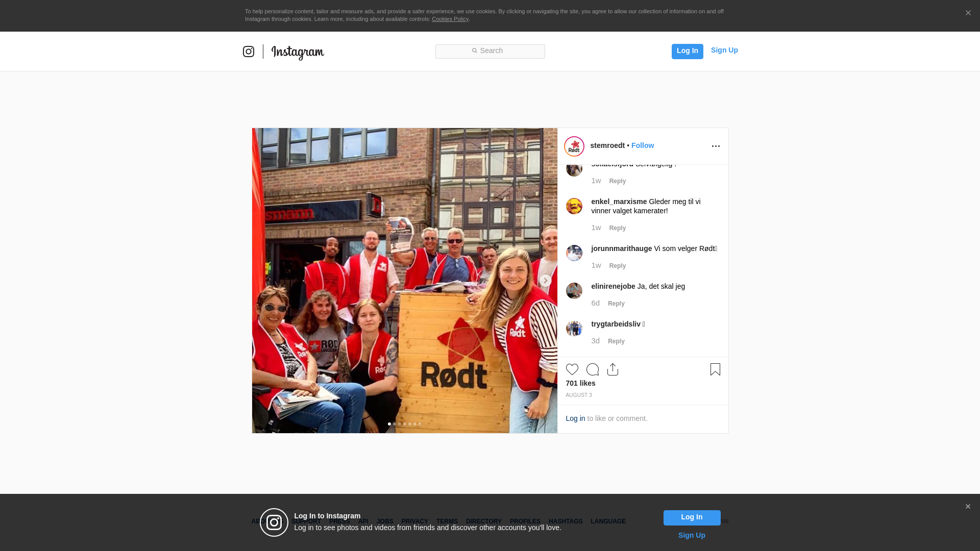
Task: Click the share post icon
Action: click(612, 369)
